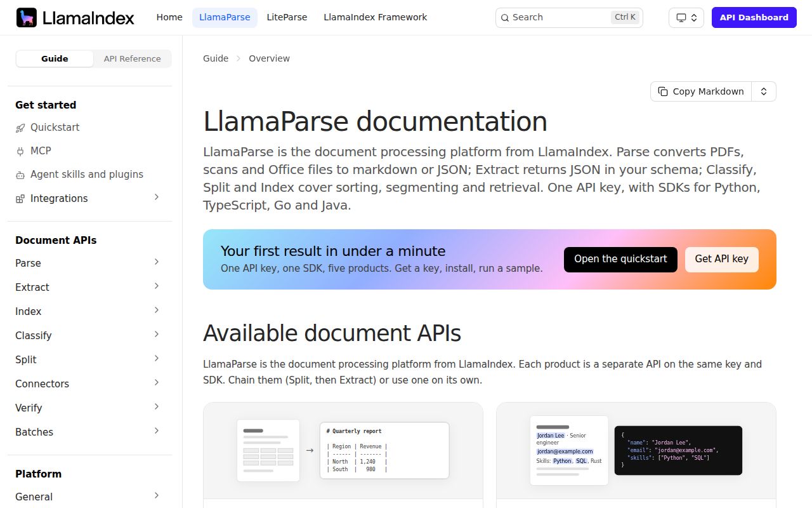Expand the Batches section chevron

(157, 431)
